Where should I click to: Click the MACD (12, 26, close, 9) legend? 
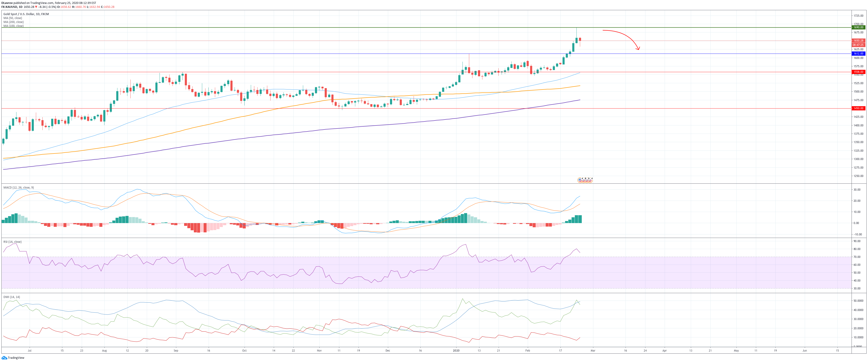point(19,188)
